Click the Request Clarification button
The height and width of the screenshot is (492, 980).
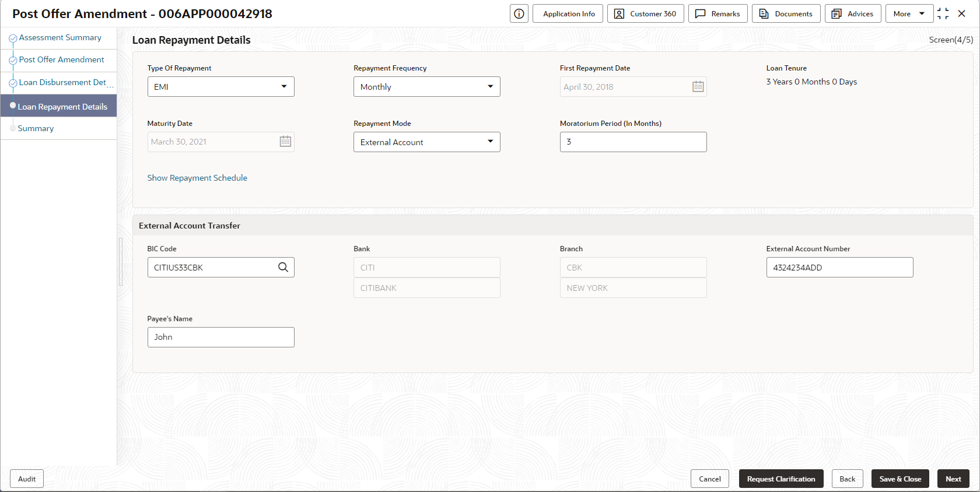coord(780,479)
